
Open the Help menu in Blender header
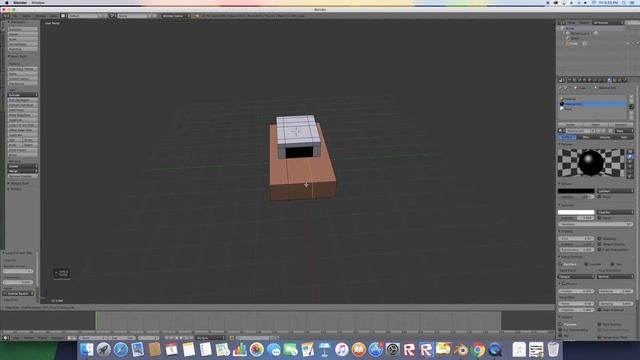point(53,16)
